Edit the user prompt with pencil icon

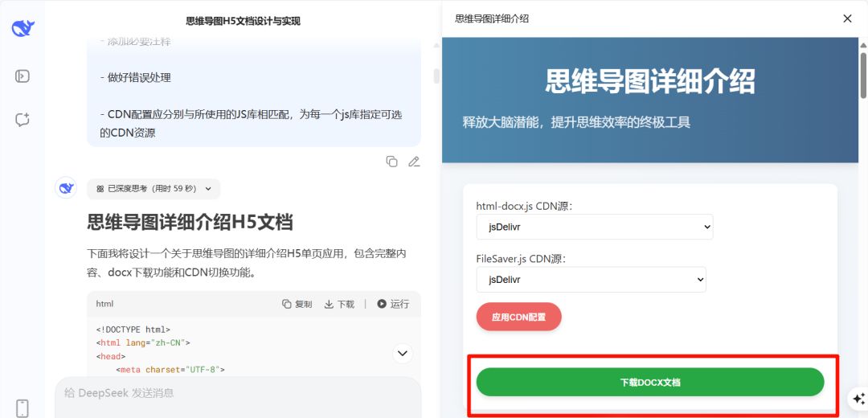pyautogui.click(x=414, y=162)
